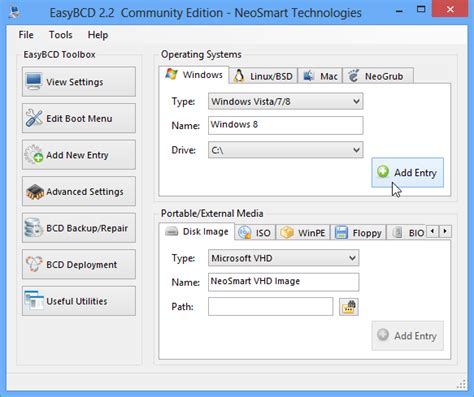Minimize the EasyBCD window

(399, 11)
